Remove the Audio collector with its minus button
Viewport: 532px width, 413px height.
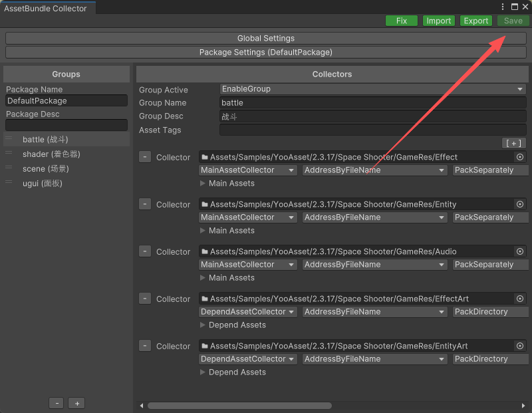click(x=145, y=251)
